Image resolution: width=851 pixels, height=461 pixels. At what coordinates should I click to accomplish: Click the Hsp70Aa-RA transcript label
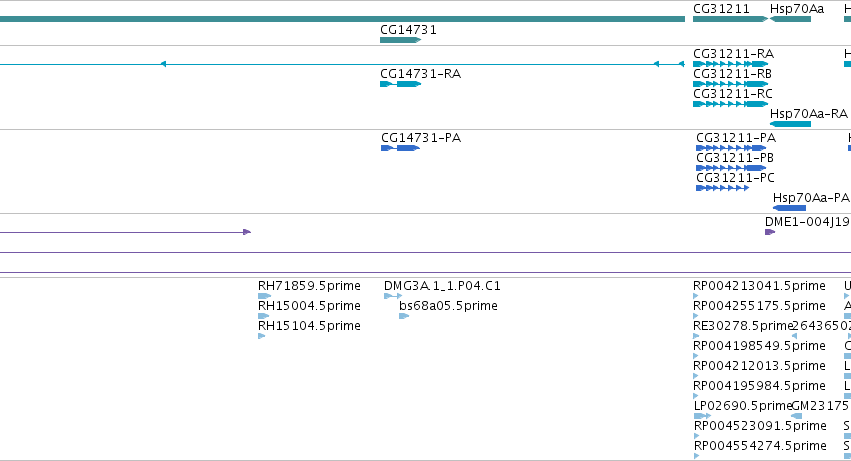coord(809,113)
